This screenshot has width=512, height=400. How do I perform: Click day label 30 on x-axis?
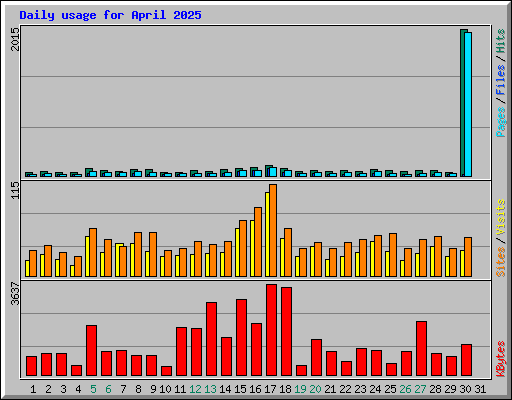coord(465,389)
